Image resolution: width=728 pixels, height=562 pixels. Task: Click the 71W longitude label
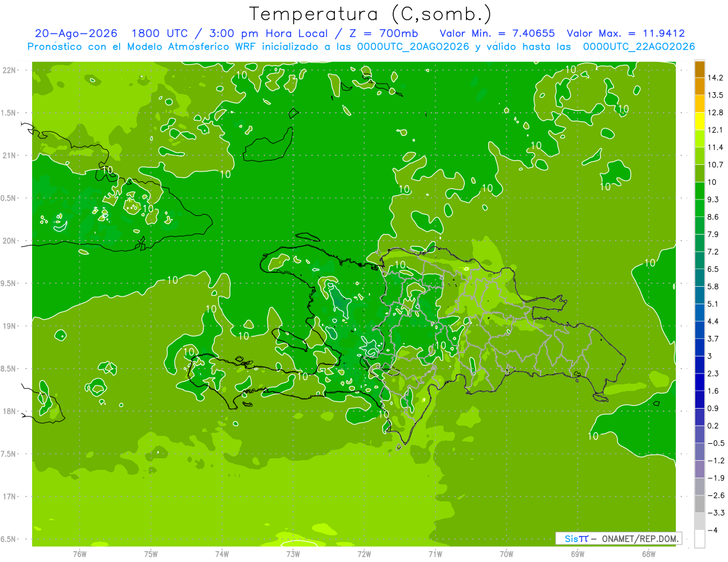pos(435,554)
